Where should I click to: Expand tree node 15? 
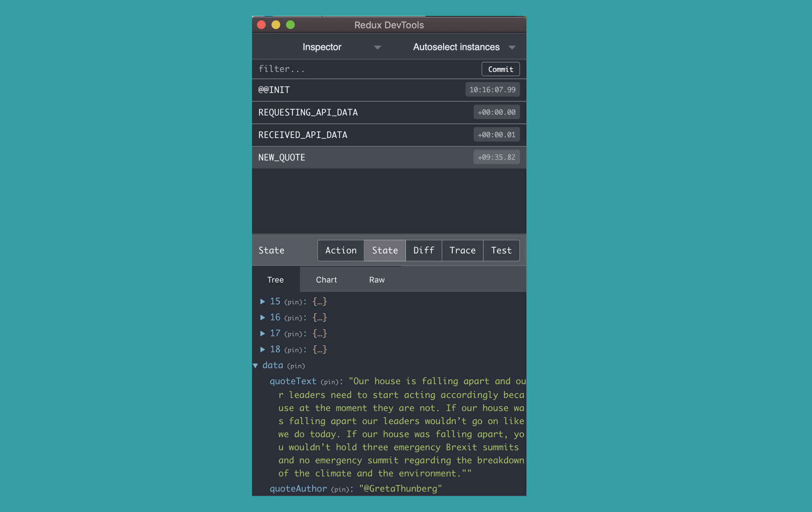point(262,301)
